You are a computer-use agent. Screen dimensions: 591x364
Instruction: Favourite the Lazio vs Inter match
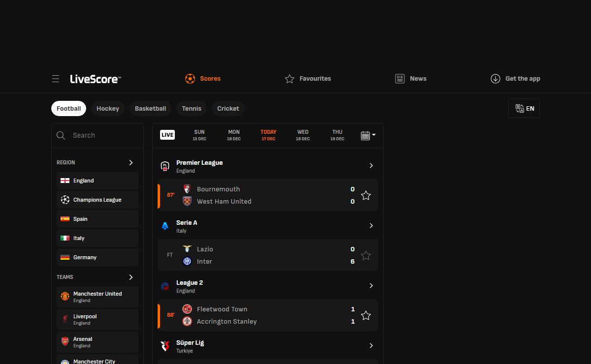[366, 255]
